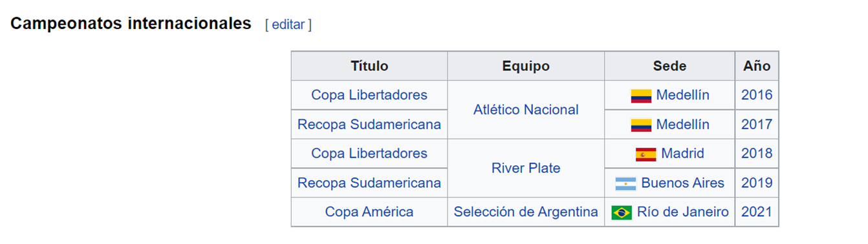
Task: Open the Copa América link
Action: pos(369,212)
